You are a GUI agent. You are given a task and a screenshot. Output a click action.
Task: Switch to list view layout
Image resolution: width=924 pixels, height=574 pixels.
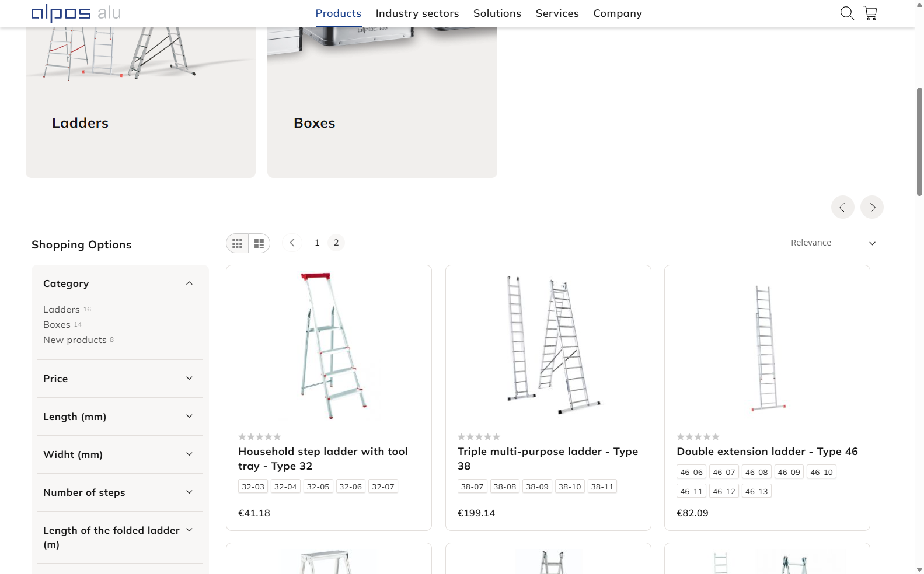(x=259, y=244)
